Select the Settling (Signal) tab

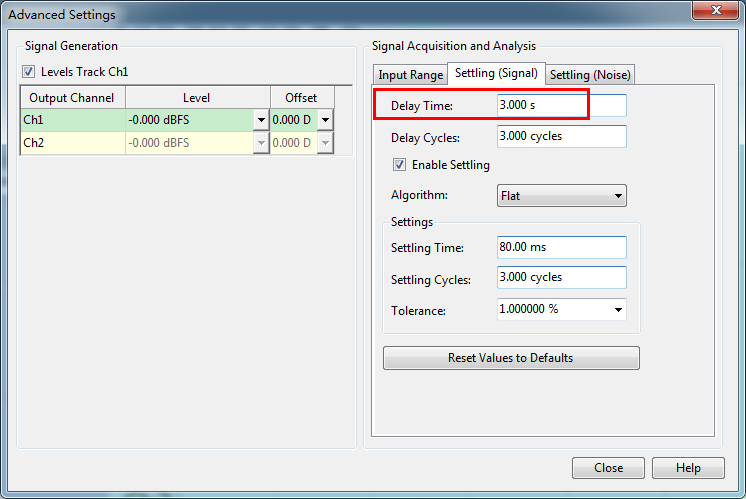pyautogui.click(x=496, y=73)
